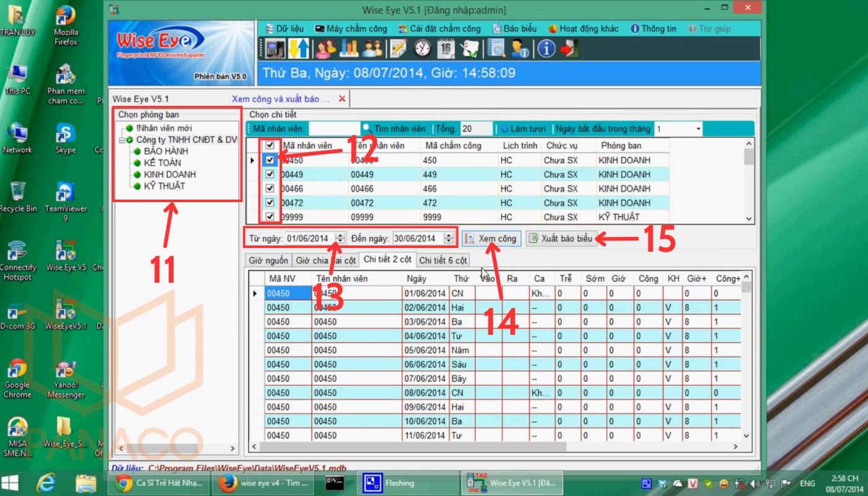Click the Xem công button
Screen dimensions: 868x496
click(x=491, y=239)
